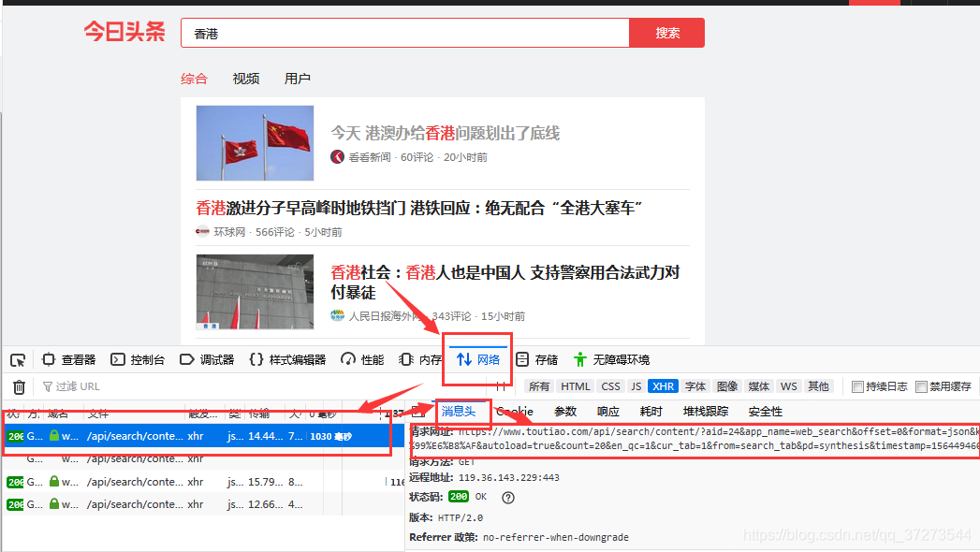This screenshot has height=552, width=980.
Task: Open the 响应 (Response) detail tab
Action: [608, 412]
